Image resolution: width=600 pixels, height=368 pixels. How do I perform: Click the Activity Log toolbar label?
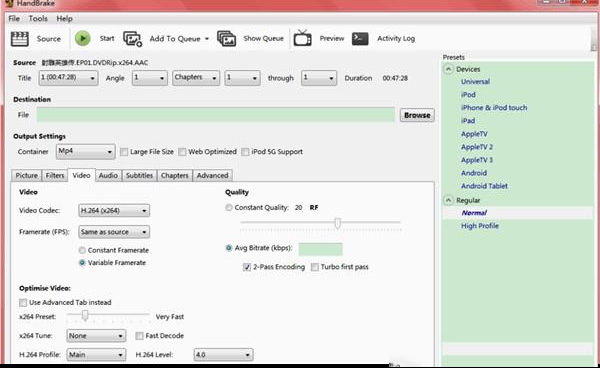click(396, 38)
